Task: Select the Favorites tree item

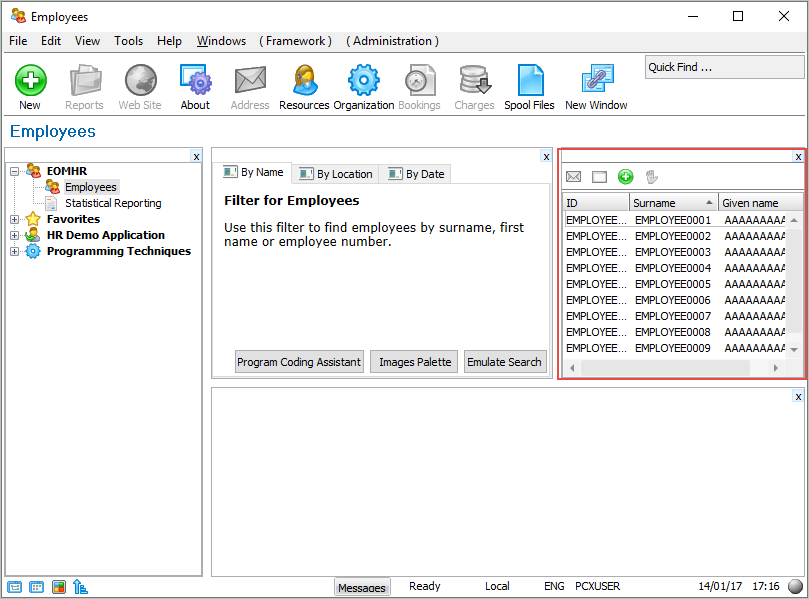Action: [x=73, y=219]
